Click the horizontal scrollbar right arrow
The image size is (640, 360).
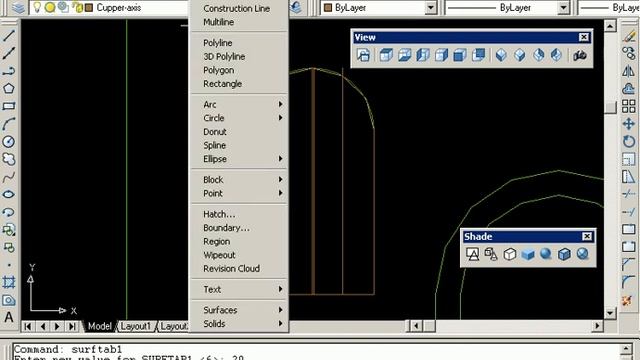click(597, 326)
